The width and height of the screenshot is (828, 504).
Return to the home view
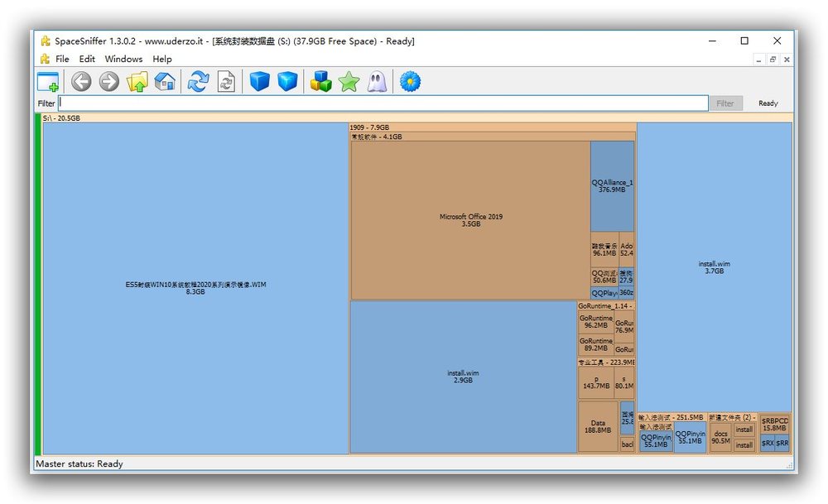tap(165, 82)
